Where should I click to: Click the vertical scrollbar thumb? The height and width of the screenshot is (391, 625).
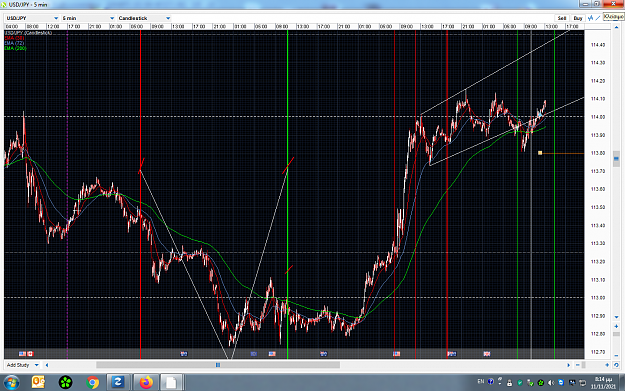pyautogui.click(x=616, y=159)
